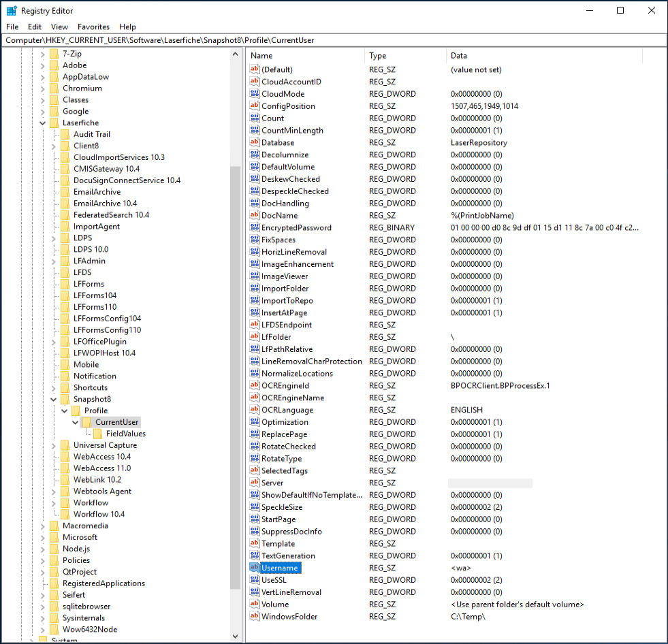Screen dimensions: 668x644
Task: Click the folder icon of 7-Zip key
Action: click(x=54, y=54)
